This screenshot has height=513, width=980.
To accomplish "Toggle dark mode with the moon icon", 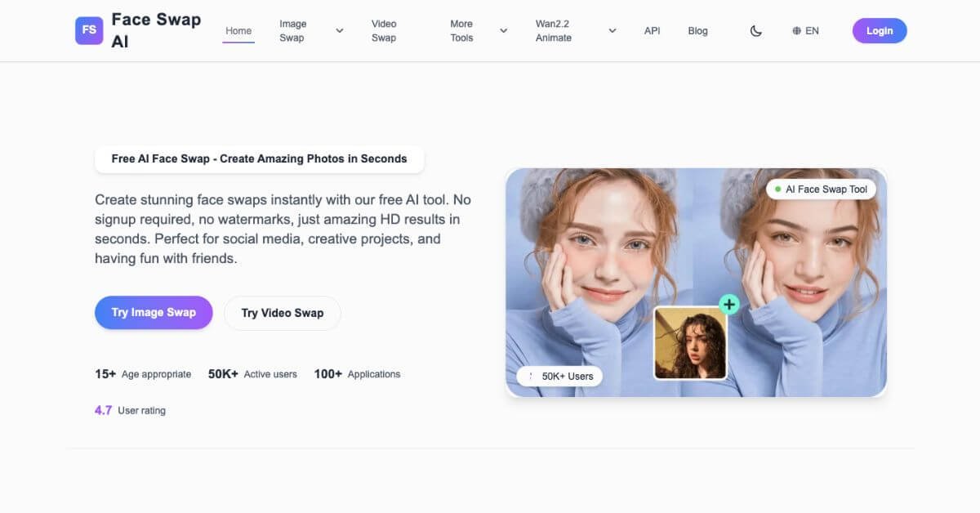I will (x=755, y=30).
